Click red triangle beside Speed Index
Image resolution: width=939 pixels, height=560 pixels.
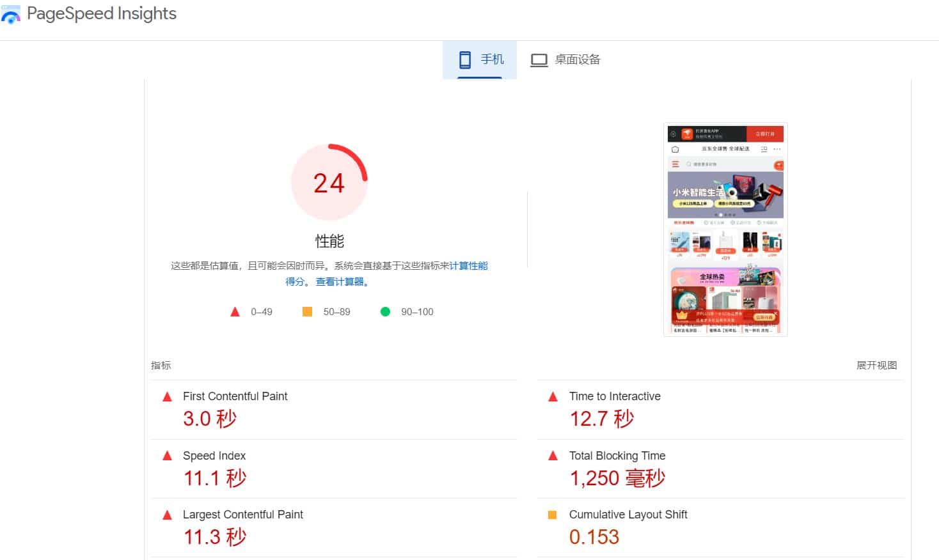[x=168, y=456]
